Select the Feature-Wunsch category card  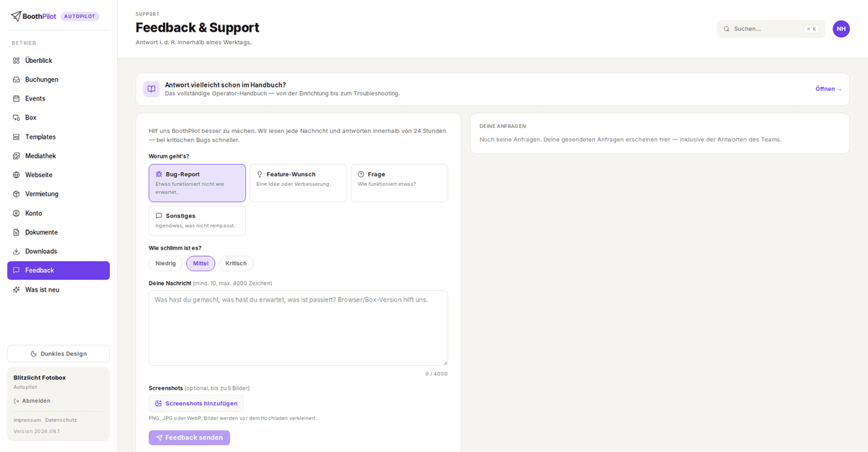(298, 183)
